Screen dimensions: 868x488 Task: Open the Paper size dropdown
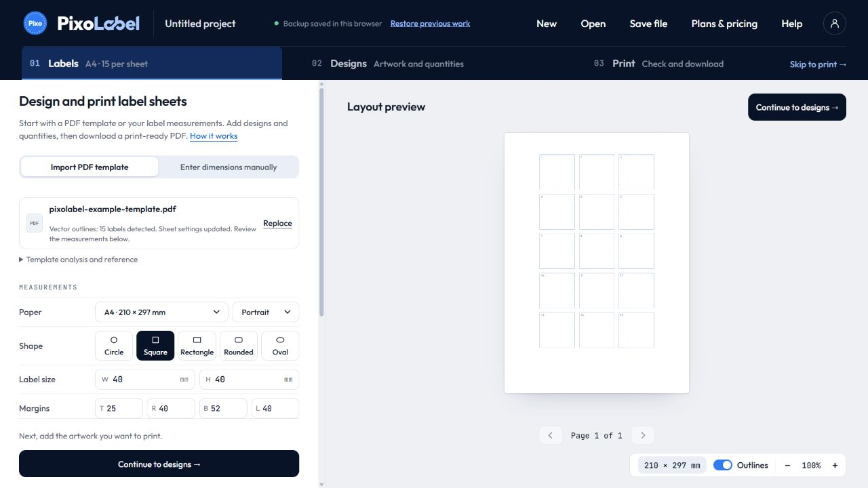162,312
